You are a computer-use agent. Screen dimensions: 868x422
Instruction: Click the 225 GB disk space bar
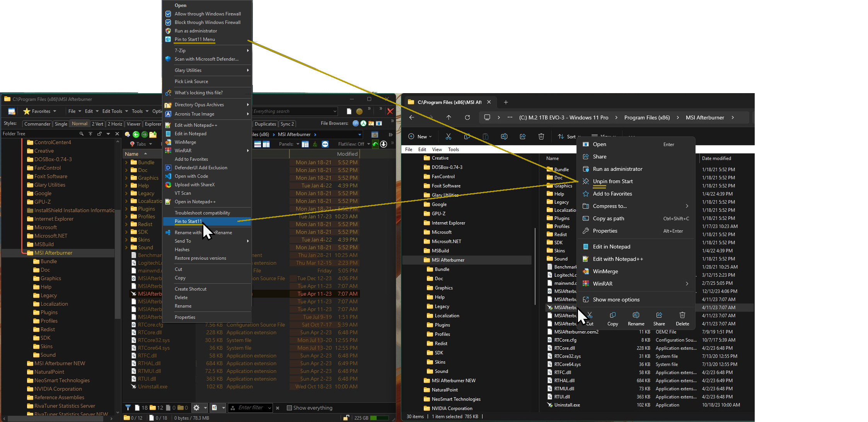379,418
